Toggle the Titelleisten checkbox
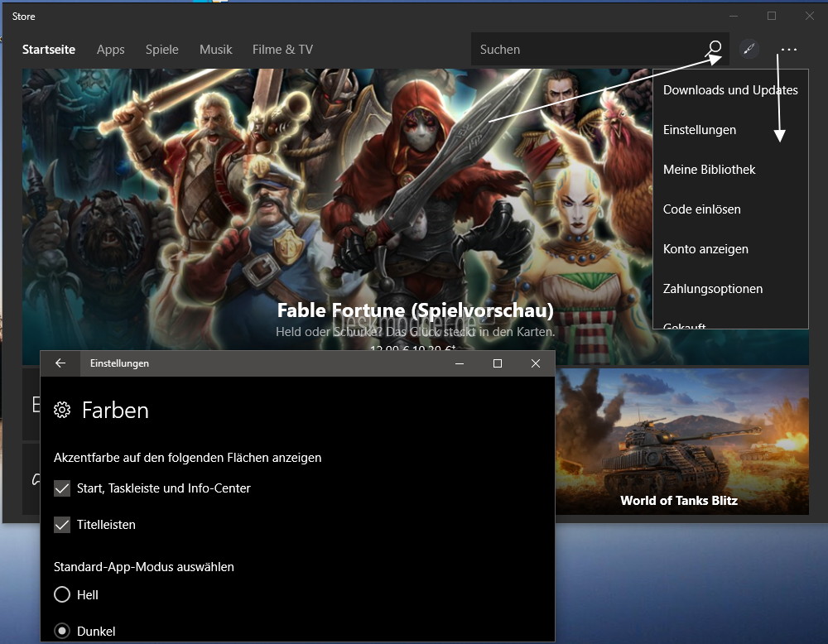The height and width of the screenshot is (644, 828). [62, 525]
